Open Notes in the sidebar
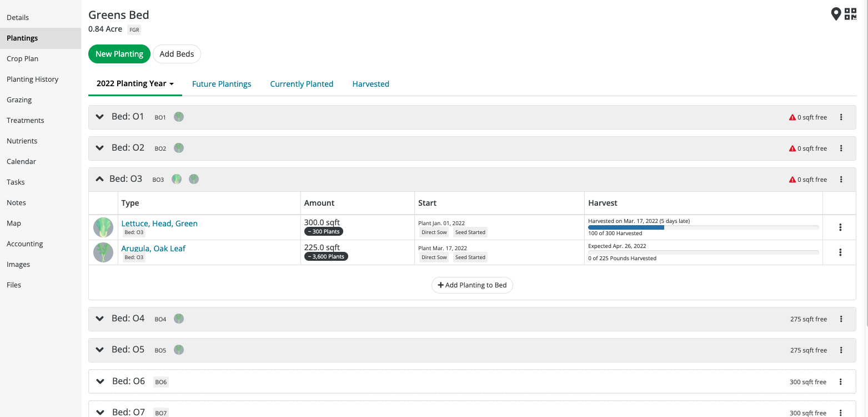Screen dimensions: 868x417 click(41, 202)
